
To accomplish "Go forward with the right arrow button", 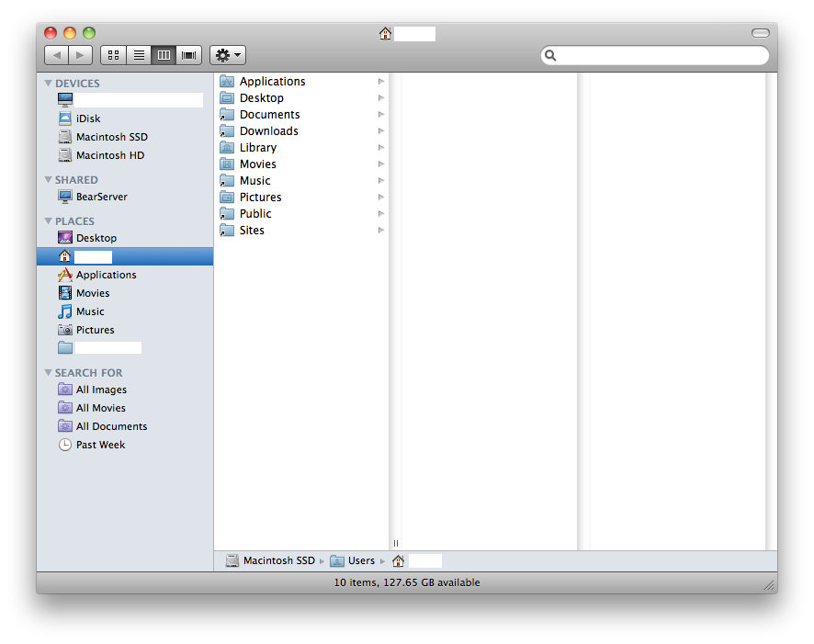I will 81,55.
